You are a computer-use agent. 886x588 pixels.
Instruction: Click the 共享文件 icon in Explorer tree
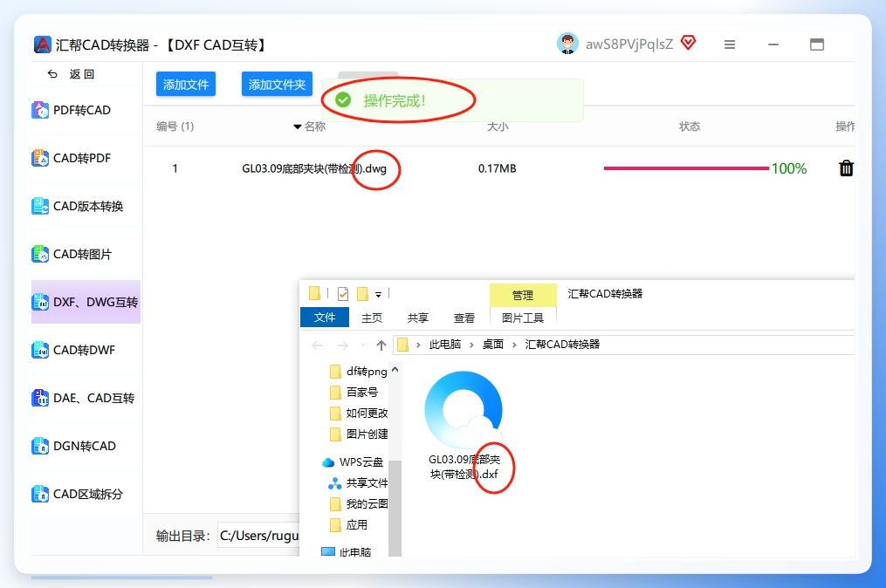pyautogui.click(x=334, y=483)
